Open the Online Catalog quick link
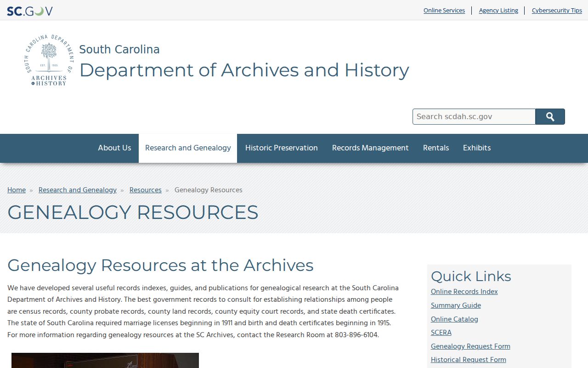The width and height of the screenshot is (588, 368). [455, 319]
